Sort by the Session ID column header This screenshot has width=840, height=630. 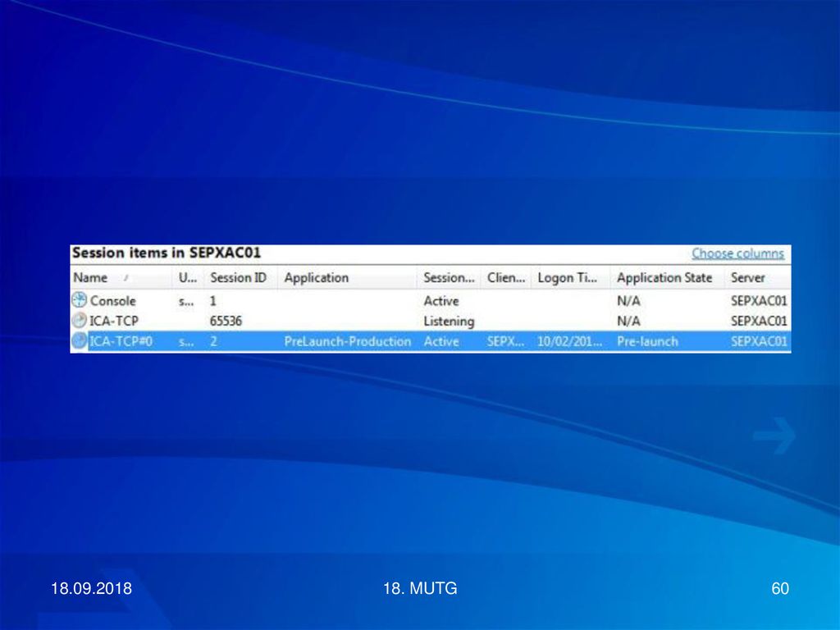pyautogui.click(x=239, y=277)
